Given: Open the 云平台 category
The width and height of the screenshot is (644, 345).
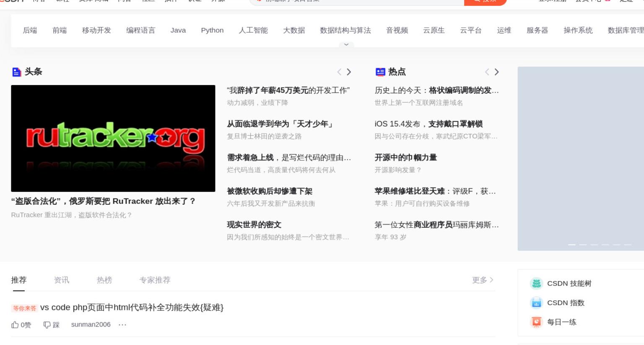Looking at the screenshot, I should pyautogui.click(x=471, y=30).
